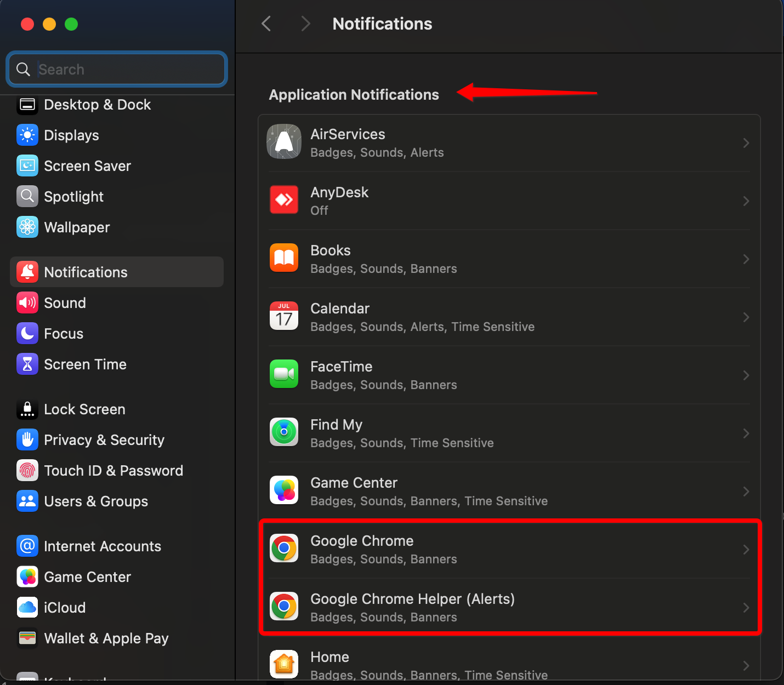Image resolution: width=784 pixels, height=685 pixels.
Task: Click the Google Chrome app icon
Action: coord(284,548)
